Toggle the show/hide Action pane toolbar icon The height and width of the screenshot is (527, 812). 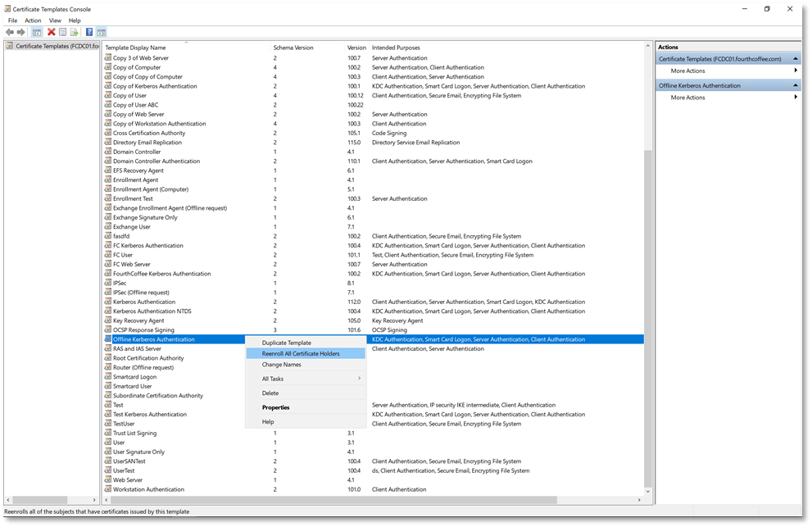[102, 32]
